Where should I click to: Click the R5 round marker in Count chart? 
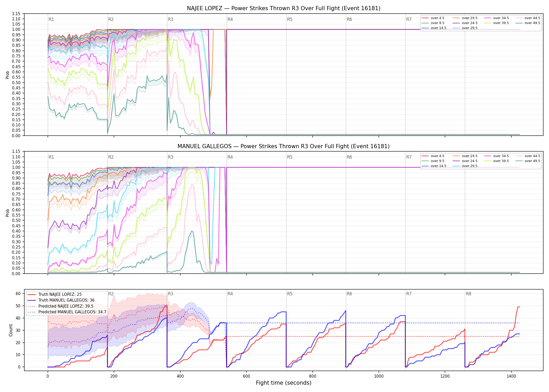pyautogui.click(x=290, y=294)
